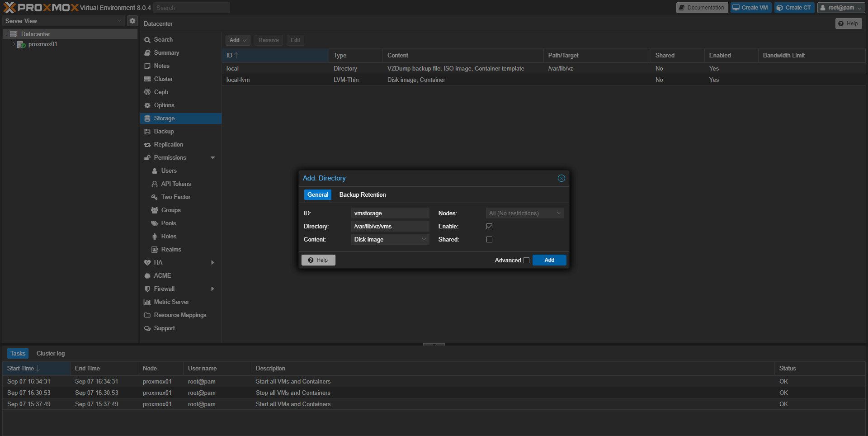The height and width of the screenshot is (436, 868).
Task: Click the gear icon beside Server View
Action: coord(132,21)
